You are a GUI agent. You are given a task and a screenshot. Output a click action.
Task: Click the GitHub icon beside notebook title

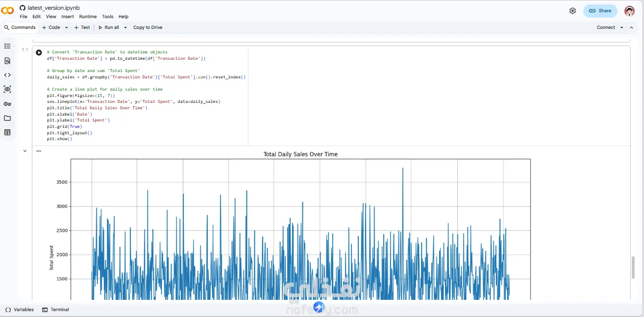point(22,8)
